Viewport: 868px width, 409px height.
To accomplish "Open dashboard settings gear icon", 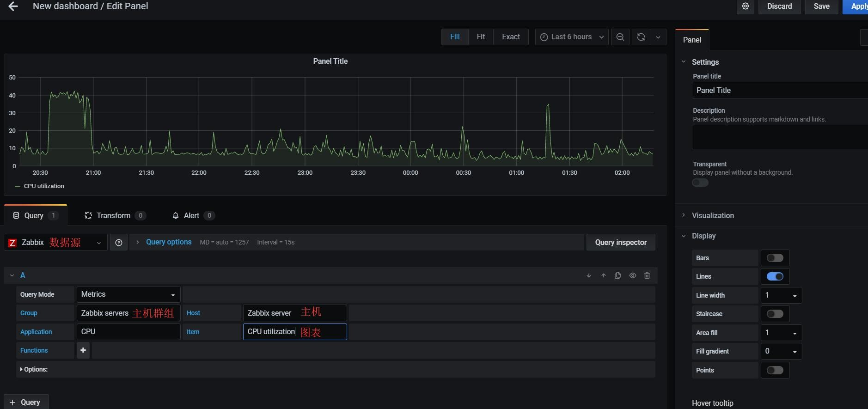I will pyautogui.click(x=746, y=6).
